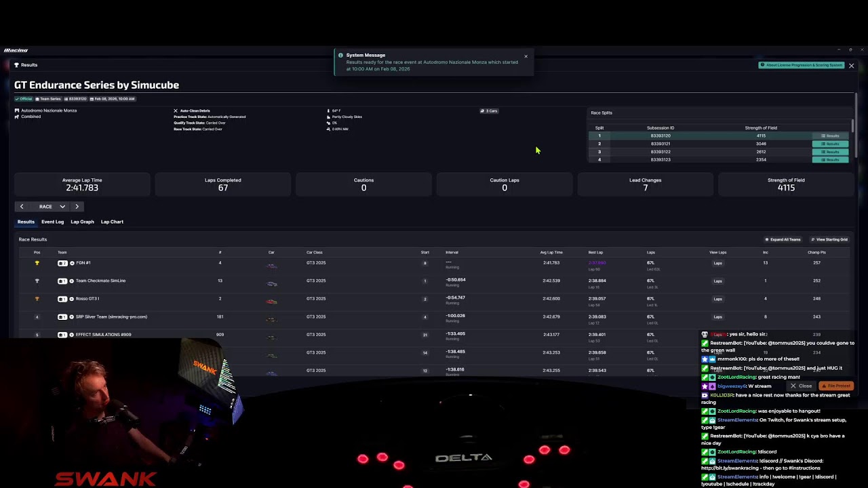
Task: Open About License Progression & Scoring System
Action: 801,65
